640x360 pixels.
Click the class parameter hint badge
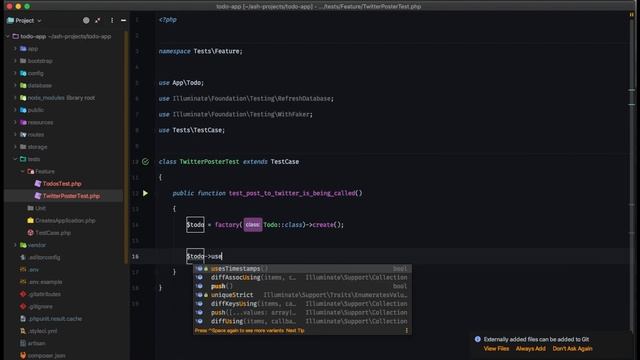coord(253,225)
